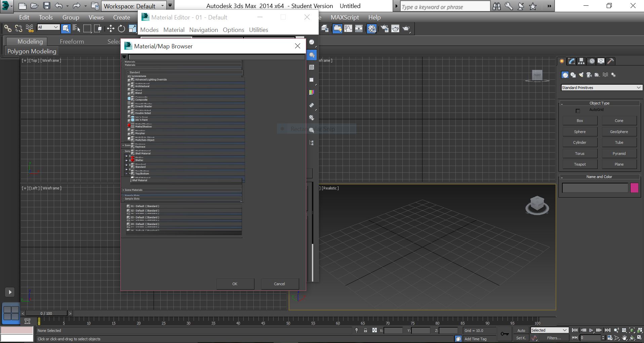
Task: Activate the Unlink Selection tool
Action: (x=19, y=29)
